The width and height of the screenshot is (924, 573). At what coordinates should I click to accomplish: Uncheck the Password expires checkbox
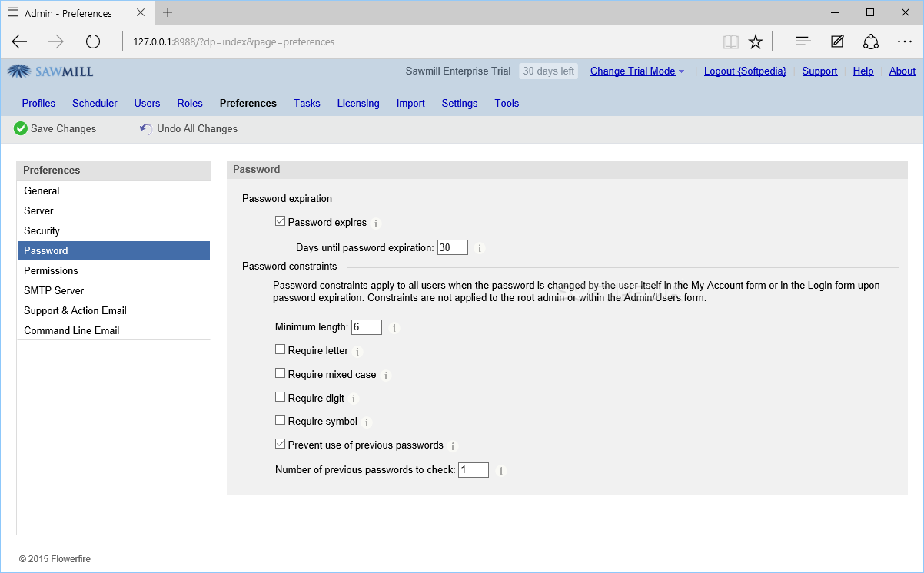pyautogui.click(x=280, y=221)
